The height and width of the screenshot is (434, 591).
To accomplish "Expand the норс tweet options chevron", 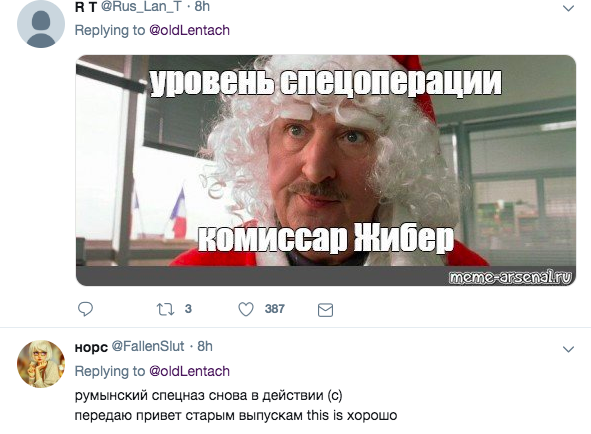I will pyautogui.click(x=568, y=349).
